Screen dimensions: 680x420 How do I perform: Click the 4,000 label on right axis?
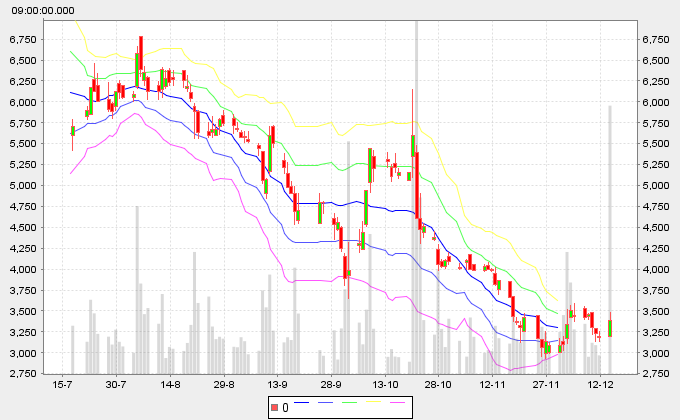657,270
